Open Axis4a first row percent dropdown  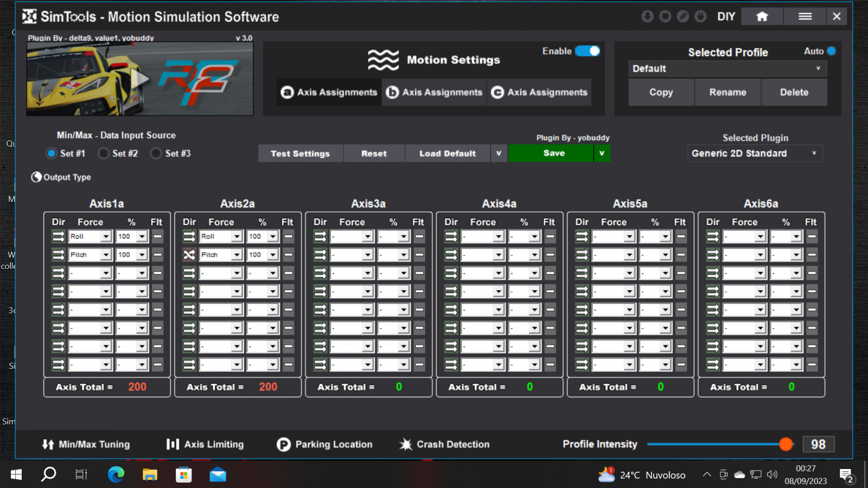click(x=525, y=236)
